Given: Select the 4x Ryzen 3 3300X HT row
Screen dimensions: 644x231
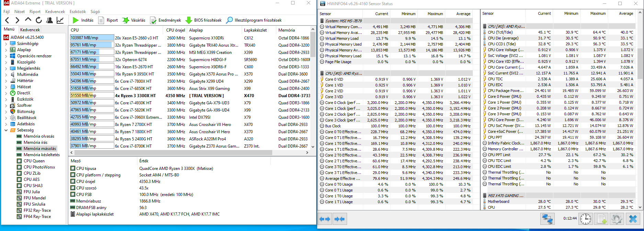Looking at the screenshot, I should [189, 95].
